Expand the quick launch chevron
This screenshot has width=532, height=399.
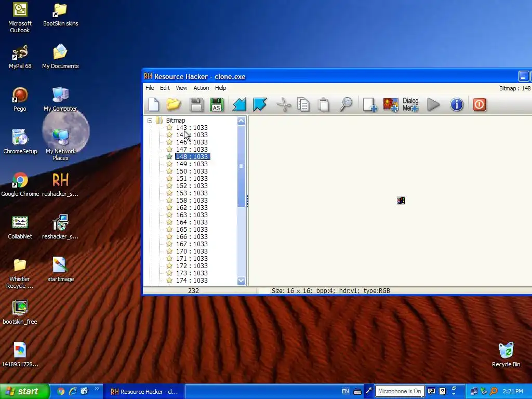[97, 389]
